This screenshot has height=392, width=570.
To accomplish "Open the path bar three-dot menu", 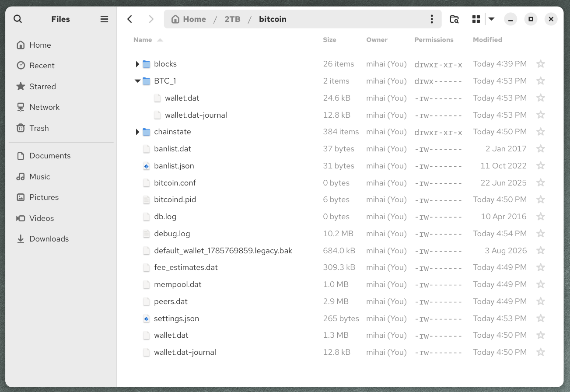I will point(432,19).
